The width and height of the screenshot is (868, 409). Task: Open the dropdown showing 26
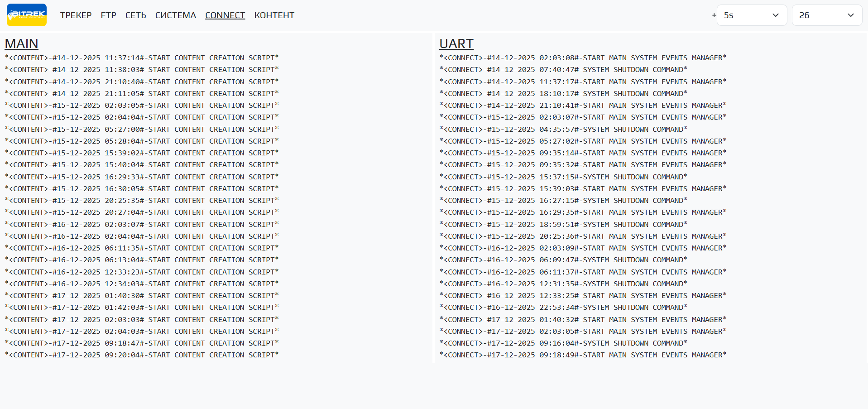click(x=826, y=15)
